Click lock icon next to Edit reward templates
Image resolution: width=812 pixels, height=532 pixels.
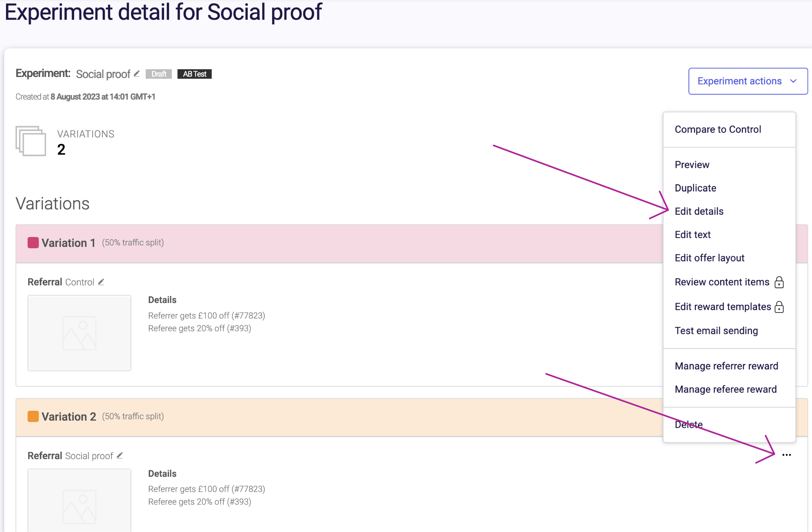pos(779,307)
